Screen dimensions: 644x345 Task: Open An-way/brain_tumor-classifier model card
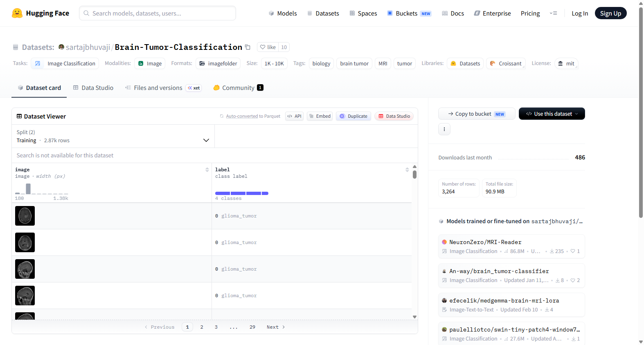tap(511, 276)
